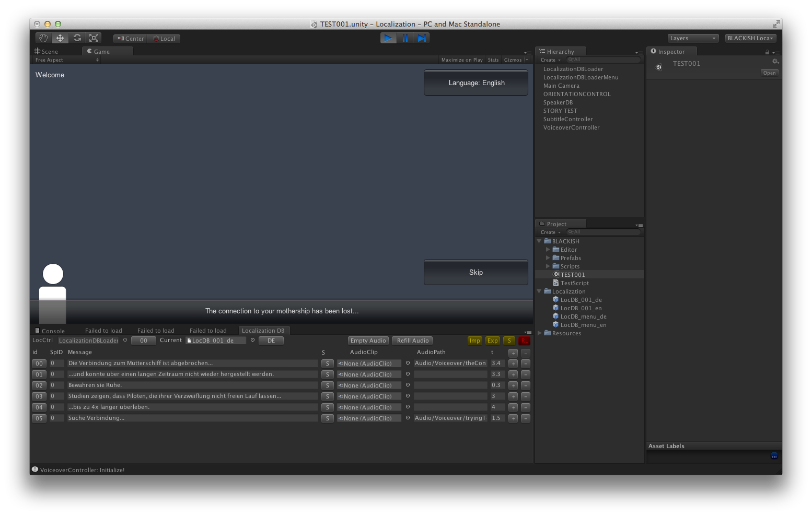This screenshot has width=812, height=516.
Task: Select the Scale tool
Action: pyautogui.click(x=94, y=38)
